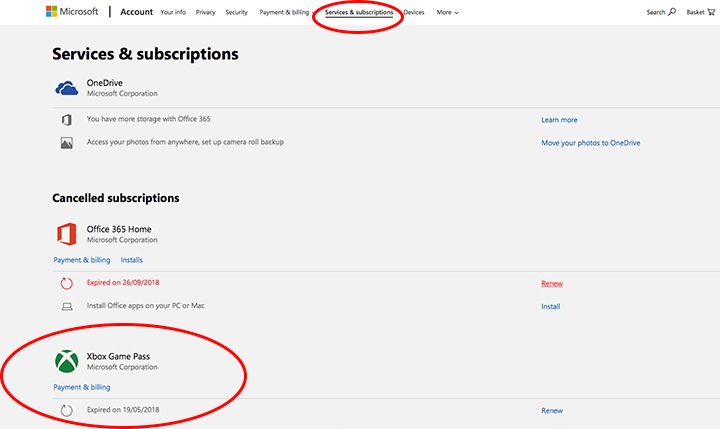Click the Office storage icon under OneDrive
This screenshot has width=720, height=429.
click(x=67, y=120)
